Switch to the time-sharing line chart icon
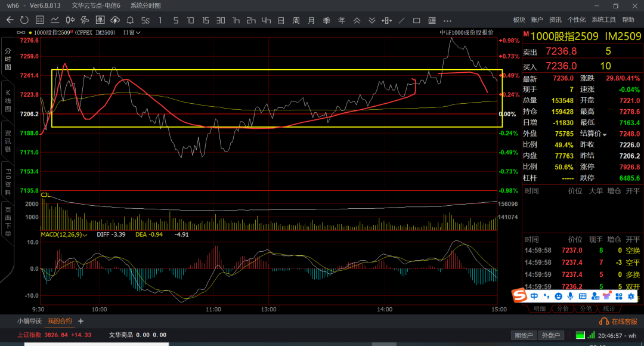644x346 pixels. pyautogui.click(x=55, y=20)
